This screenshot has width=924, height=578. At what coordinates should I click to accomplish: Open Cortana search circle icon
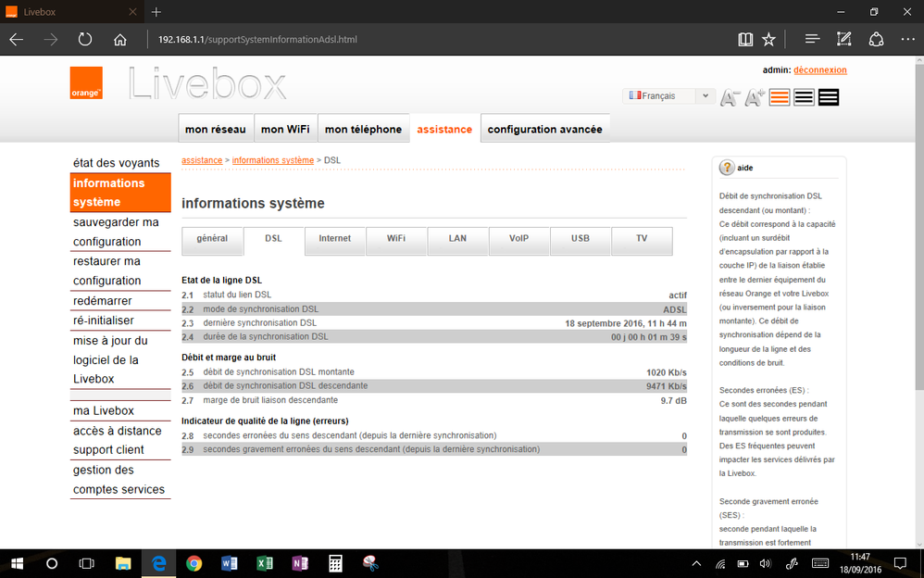(x=52, y=564)
